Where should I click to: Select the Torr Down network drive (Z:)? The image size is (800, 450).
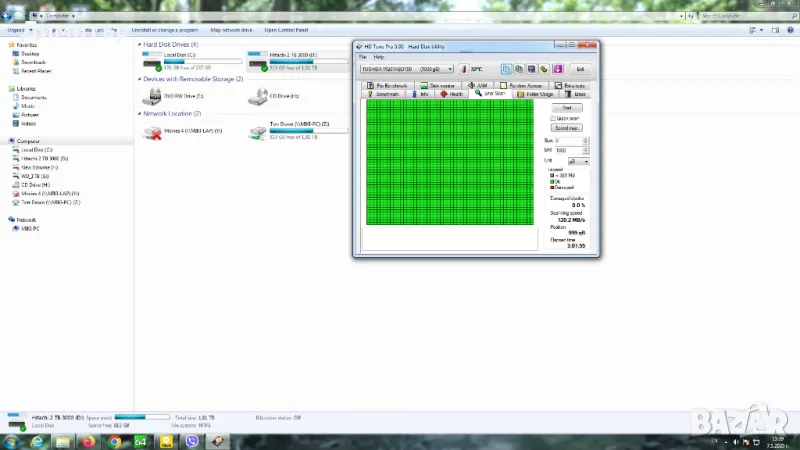click(258, 131)
